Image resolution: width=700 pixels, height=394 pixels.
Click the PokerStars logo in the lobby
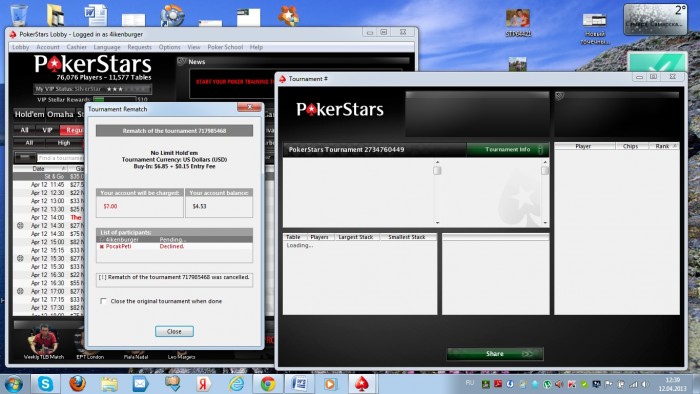point(93,65)
